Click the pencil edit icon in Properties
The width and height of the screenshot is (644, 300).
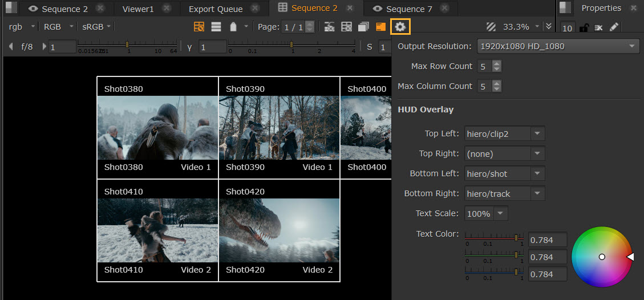tap(614, 27)
